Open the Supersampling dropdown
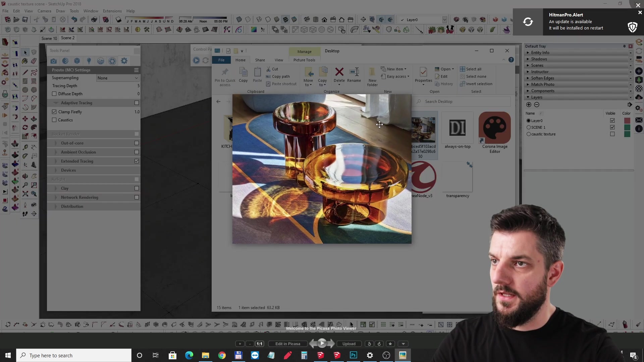Viewport: 644px width, 362px height. tap(117, 78)
